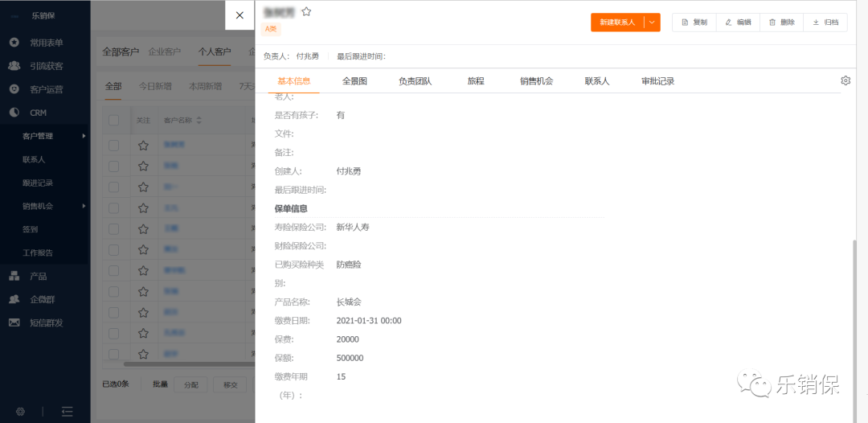Open dropdown arrow beside 新建联系人
The height and width of the screenshot is (423, 868).
tap(652, 23)
